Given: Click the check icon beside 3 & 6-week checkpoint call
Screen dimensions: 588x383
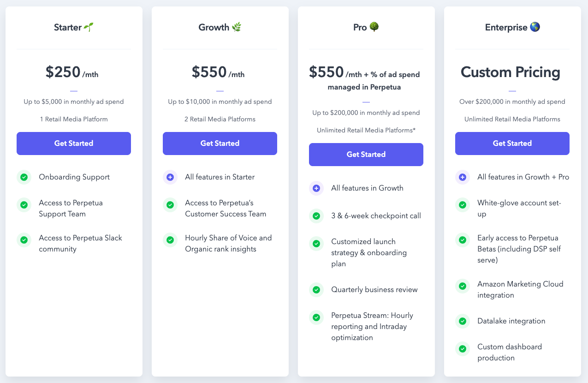Looking at the screenshot, I should [x=316, y=216].
